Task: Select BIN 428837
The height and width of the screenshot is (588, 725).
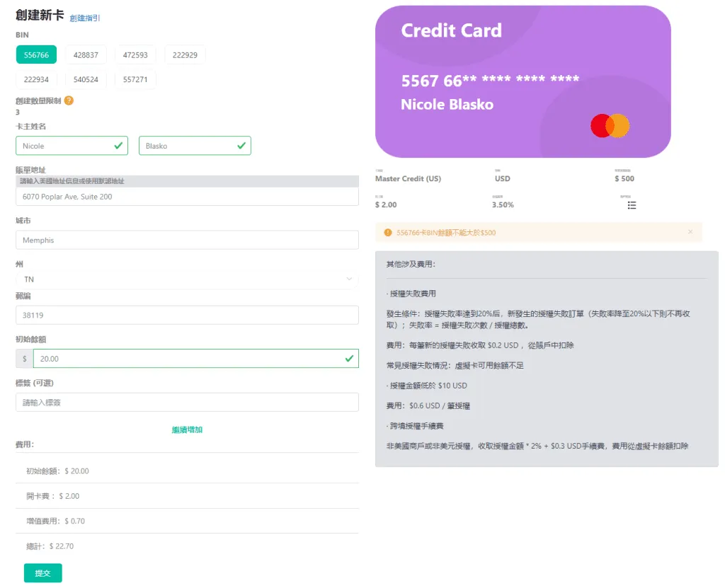Action: click(86, 54)
